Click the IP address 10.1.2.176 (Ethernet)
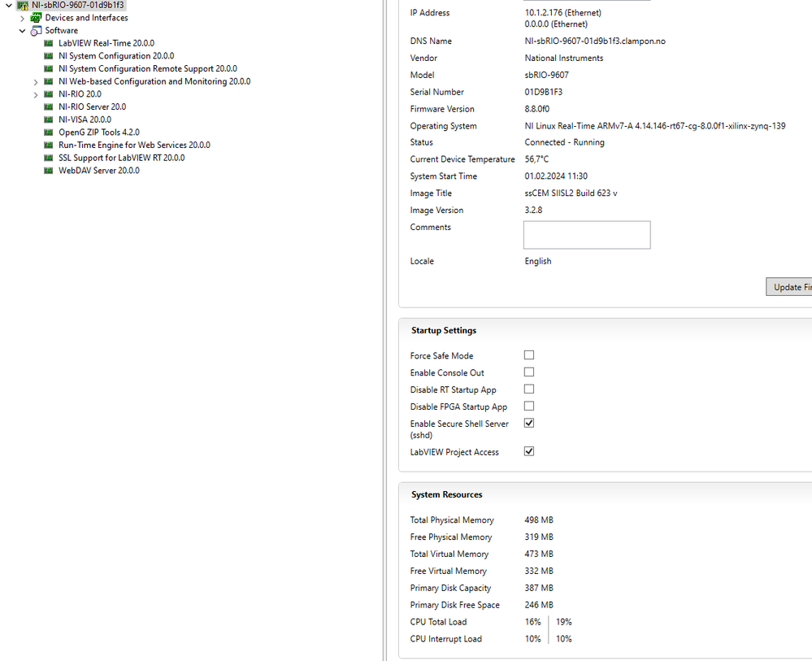Screen dimensions: 812x661 click(563, 12)
